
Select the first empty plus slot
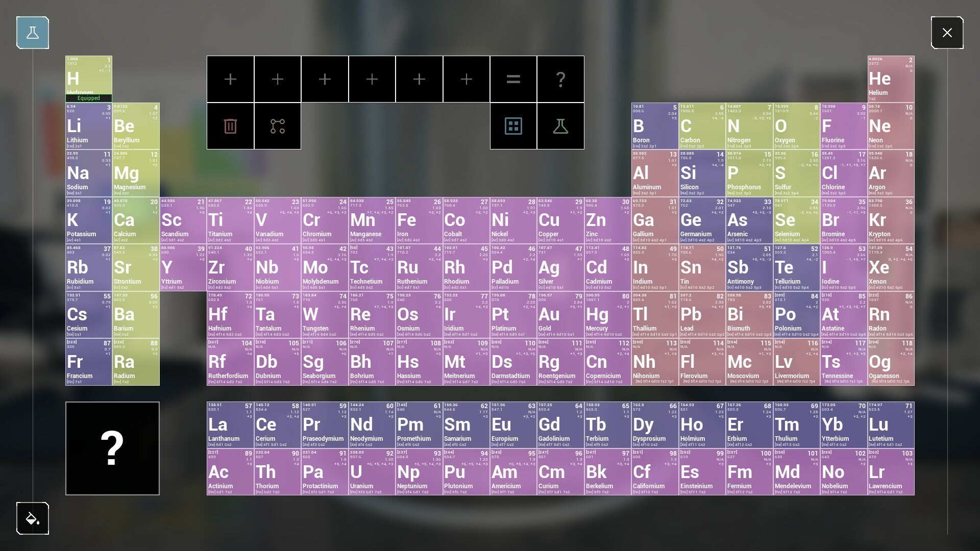pyautogui.click(x=230, y=79)
